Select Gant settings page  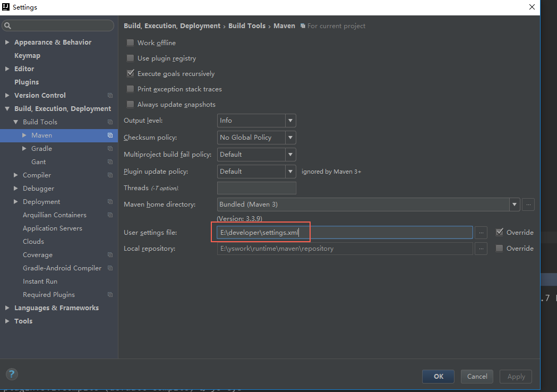click(x=38, y=161)
